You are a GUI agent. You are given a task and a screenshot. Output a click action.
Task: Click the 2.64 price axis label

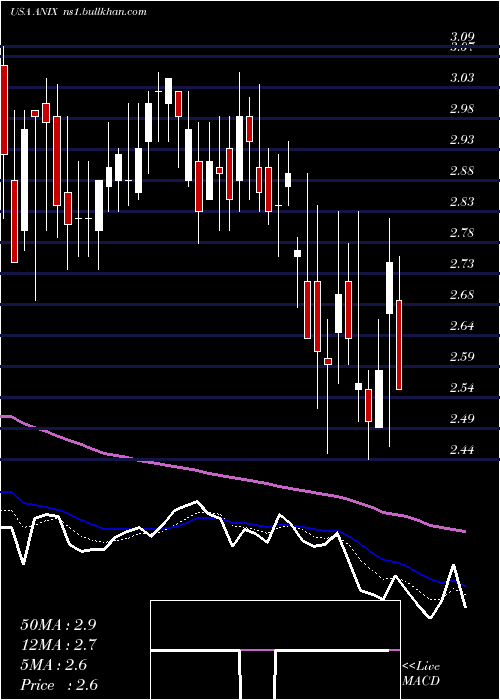pos(462,326)
